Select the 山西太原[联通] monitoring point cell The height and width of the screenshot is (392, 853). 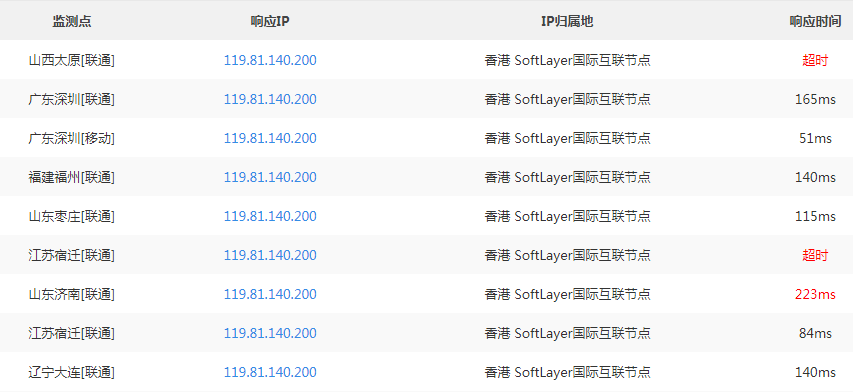[x=72, y=60]
